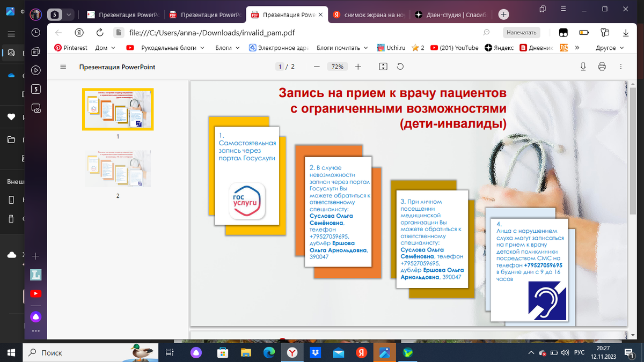
Task: Rotate the PDF page counterclockwise
Action: tap(400, 67)
